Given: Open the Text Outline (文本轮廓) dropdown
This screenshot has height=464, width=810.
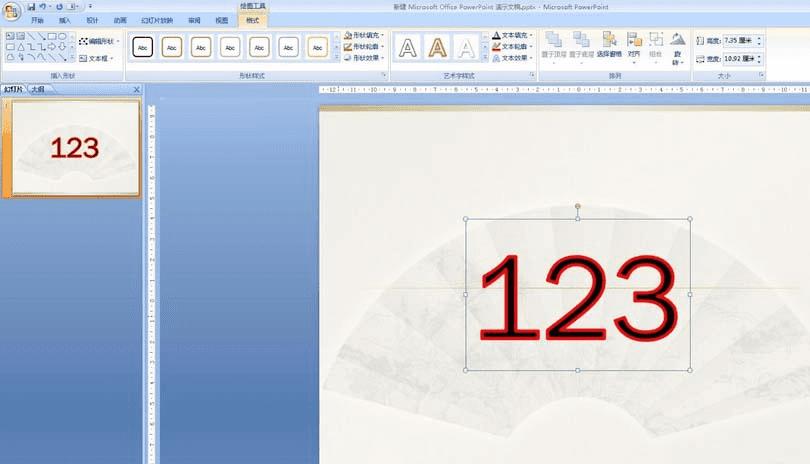Looking at the screenshot, I should pos(512,47).
